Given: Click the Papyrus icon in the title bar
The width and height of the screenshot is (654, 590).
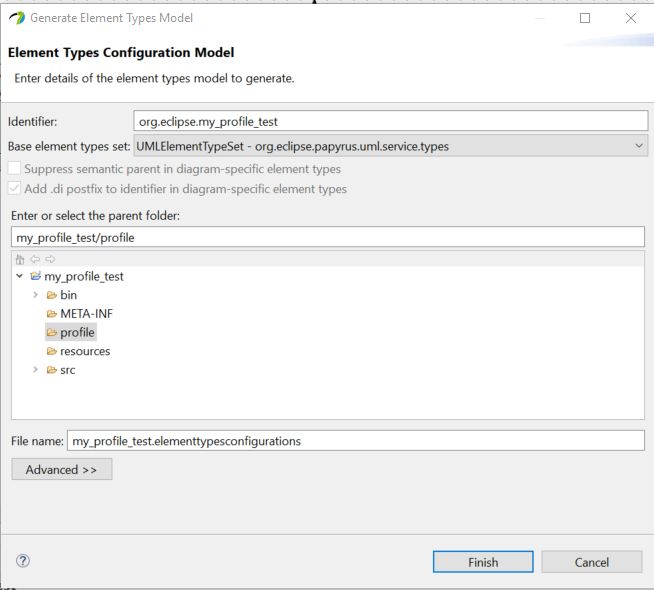Looking at the screenshot, I should pos(17,18).
